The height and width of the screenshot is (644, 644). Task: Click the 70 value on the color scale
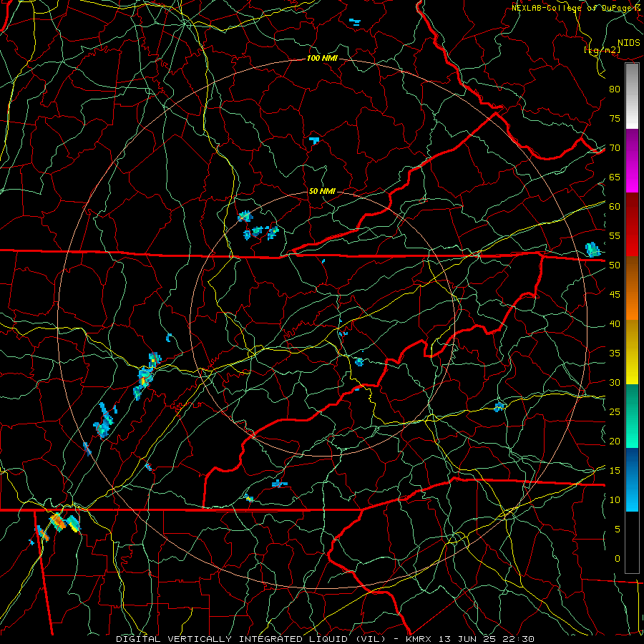[615, 148]
